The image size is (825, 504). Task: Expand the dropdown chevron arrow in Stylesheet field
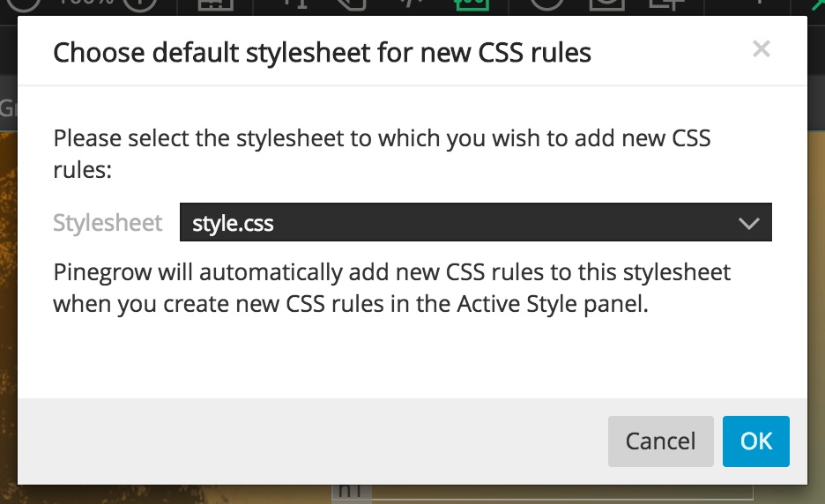click(748, 223)
